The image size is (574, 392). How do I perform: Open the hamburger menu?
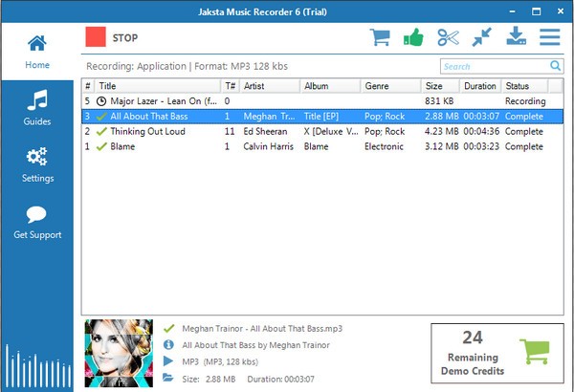click(549, 37)
